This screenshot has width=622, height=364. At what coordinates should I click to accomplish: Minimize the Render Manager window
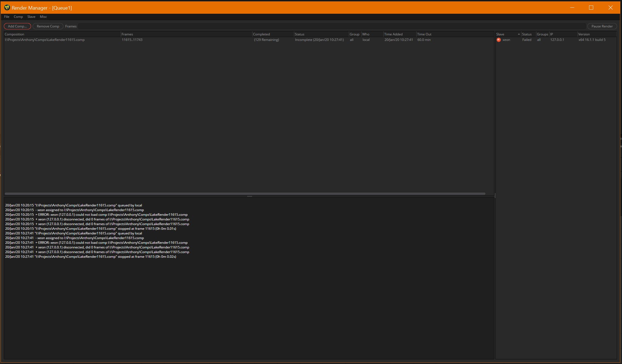click(x=572, y=8)
